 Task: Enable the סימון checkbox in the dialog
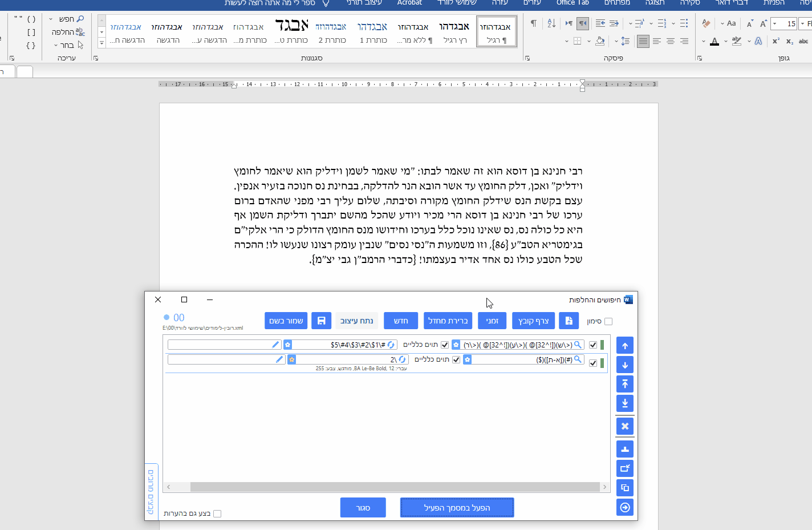click(x=608, y=321)
